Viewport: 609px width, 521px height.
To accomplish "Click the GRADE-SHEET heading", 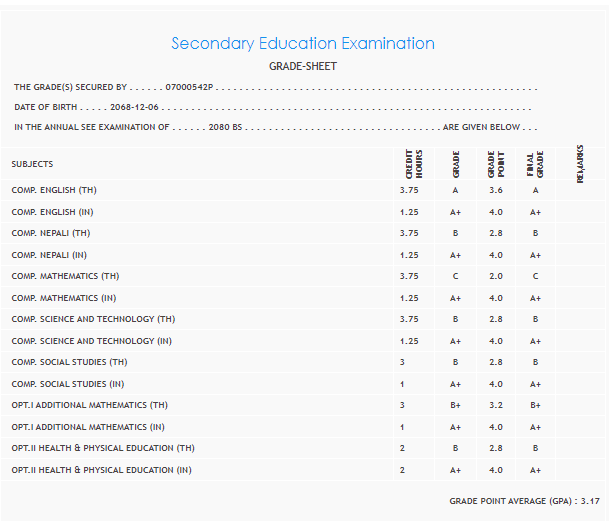I will pos(303,67).
